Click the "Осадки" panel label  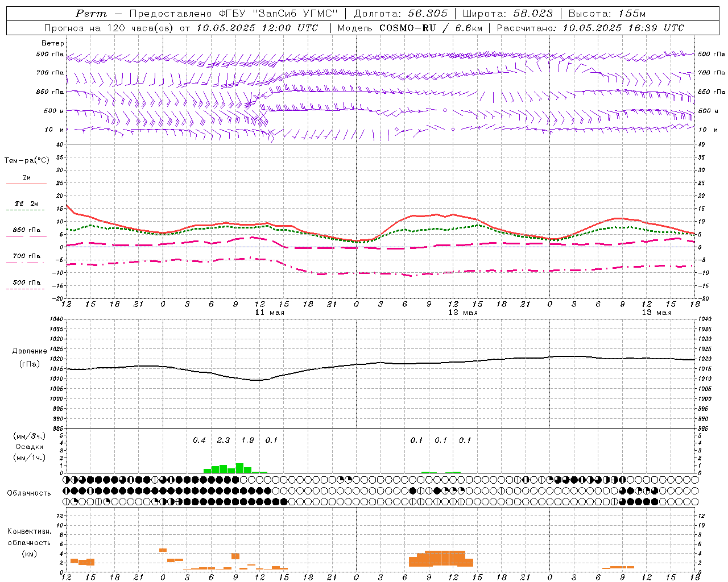(x=30, y=447)
